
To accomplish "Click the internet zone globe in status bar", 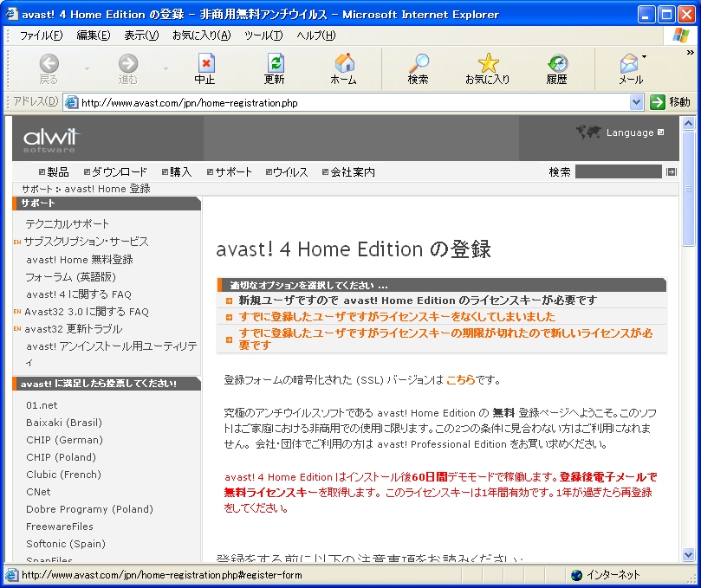I will 576,575.
